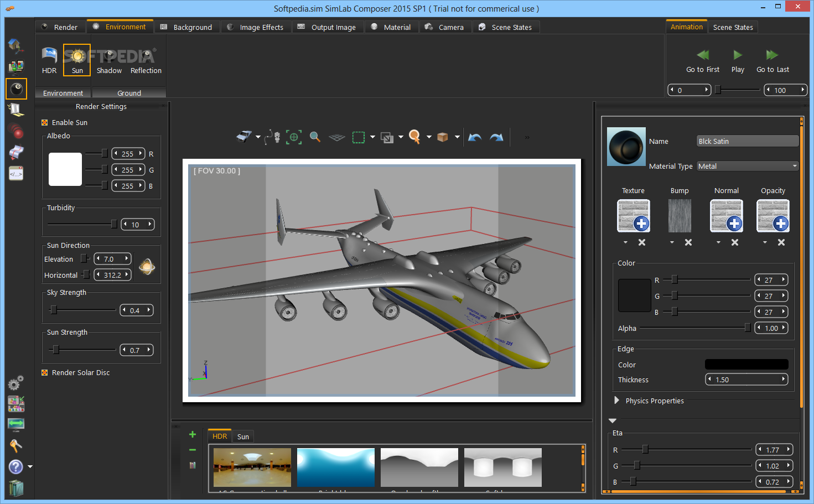Image resolution: width=814 pixels, height=504 pixels.
Task: Click Go to First animation button
Action: (703, 61)
